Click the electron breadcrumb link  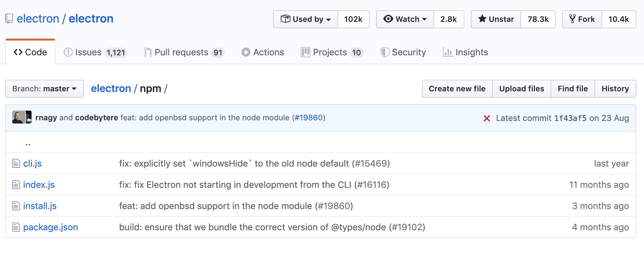(x=111, y=88)
